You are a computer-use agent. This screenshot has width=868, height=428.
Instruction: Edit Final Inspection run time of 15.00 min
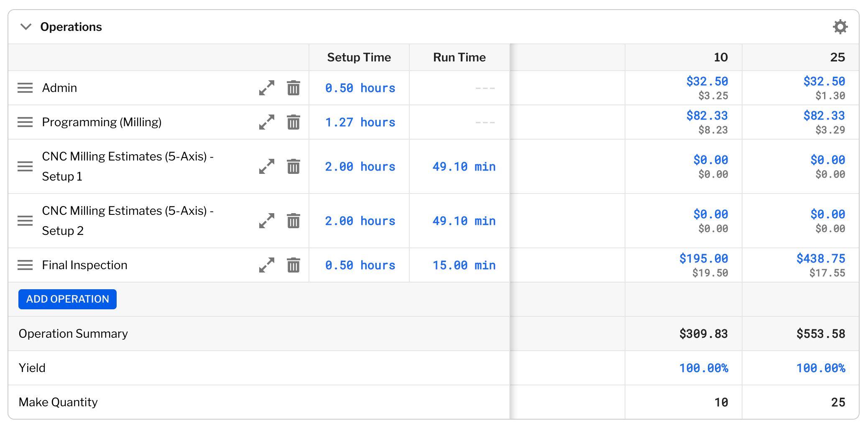click(463, 265)
